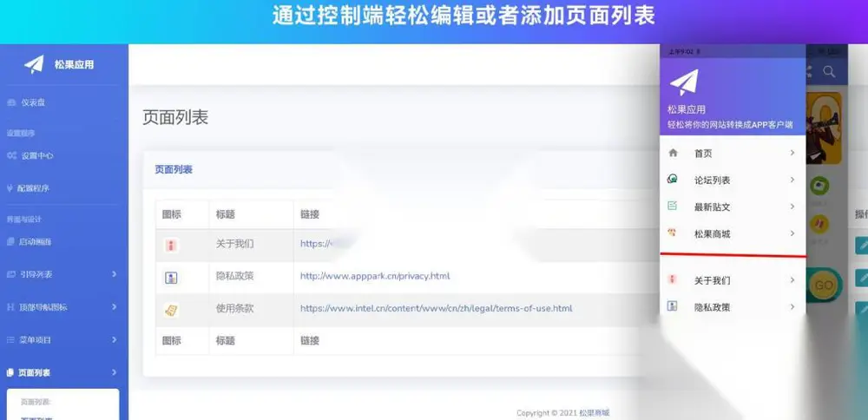The image size is (868, 420).
Task: Click the profile icon beside 隐私政策 in phone menu
Action: pos(673,305)
